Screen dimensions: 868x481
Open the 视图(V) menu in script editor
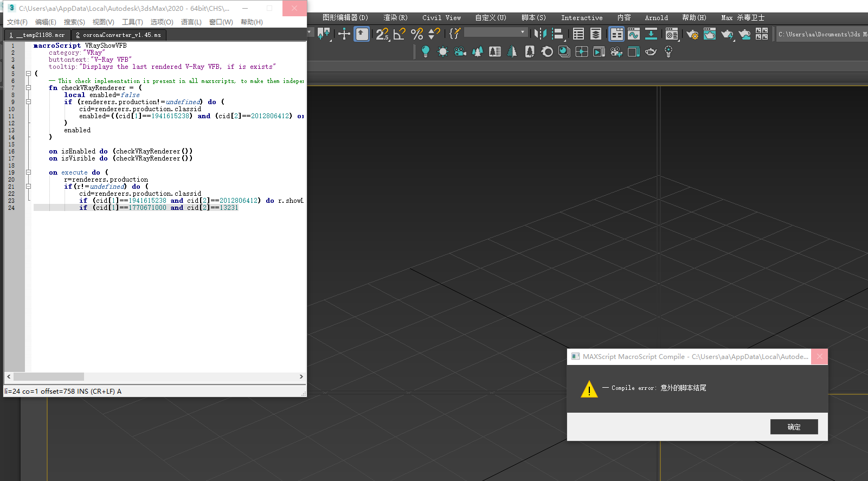[x=103, y=22]
